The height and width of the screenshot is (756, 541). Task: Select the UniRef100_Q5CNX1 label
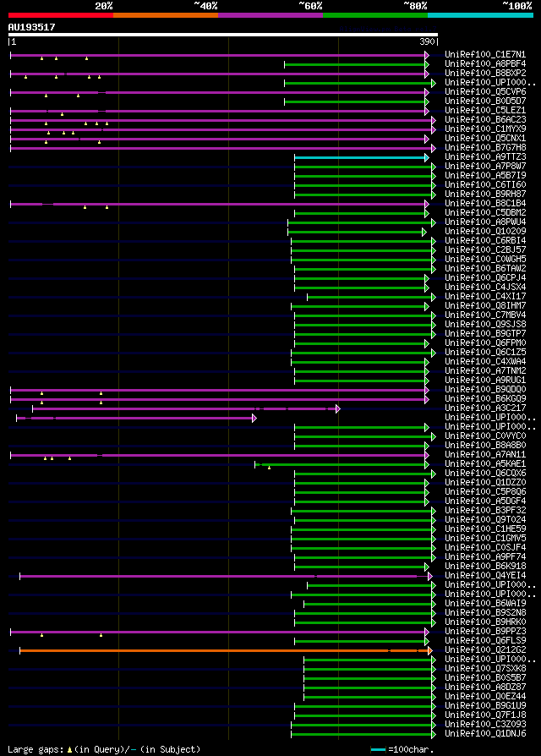click(485, 139)
